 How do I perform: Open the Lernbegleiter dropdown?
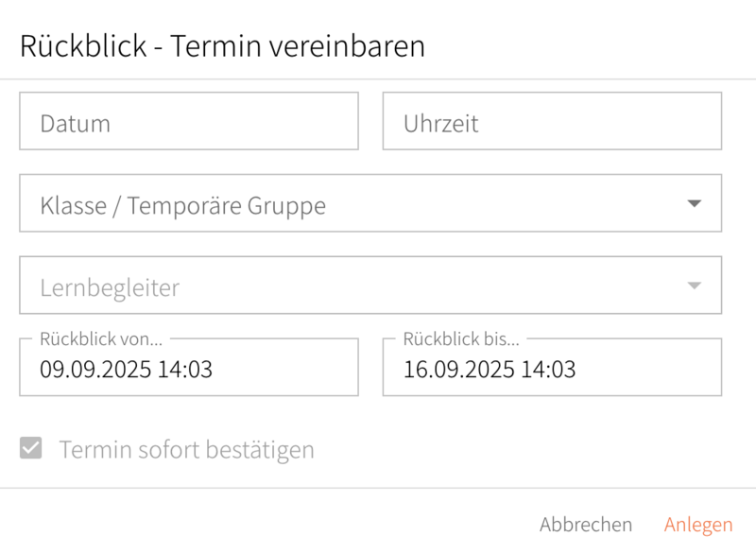click(370, 286)
